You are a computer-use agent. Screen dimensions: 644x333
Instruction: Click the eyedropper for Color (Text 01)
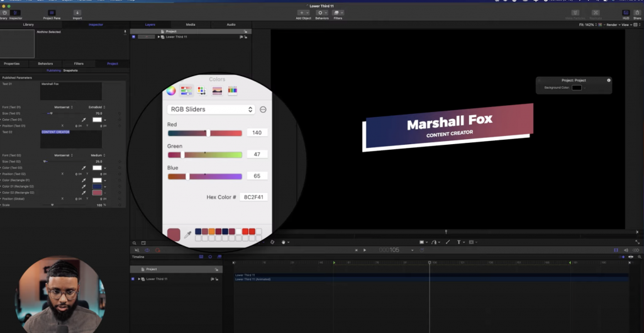click(x=84, y=120)
